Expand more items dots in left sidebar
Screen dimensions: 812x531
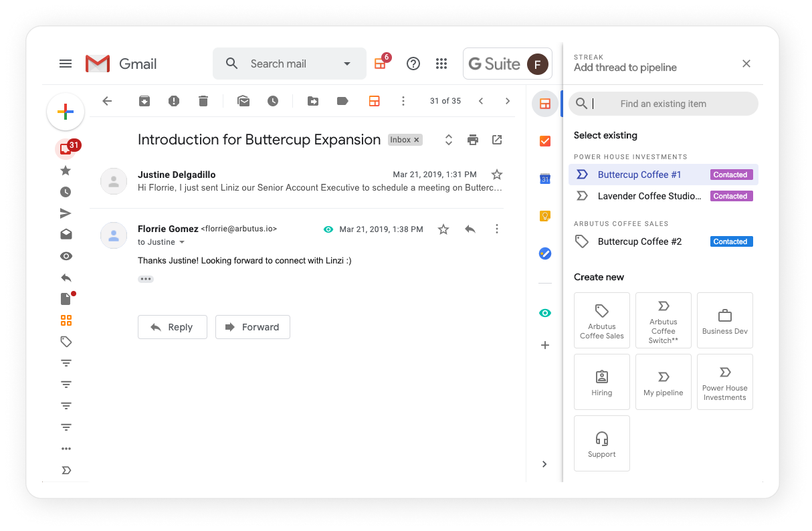click(66, 449)
